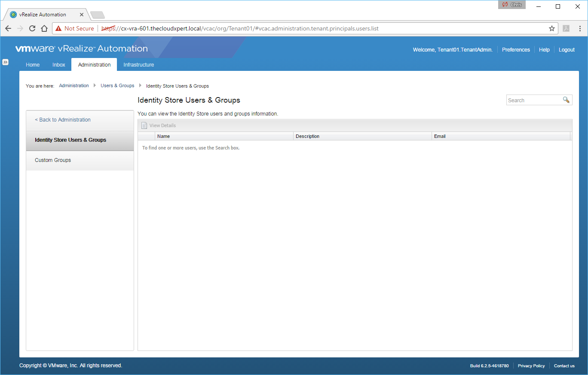The width and height of the screenshot is (588, 375).
Task: Go to the Home tab
Action: (33, 65)
